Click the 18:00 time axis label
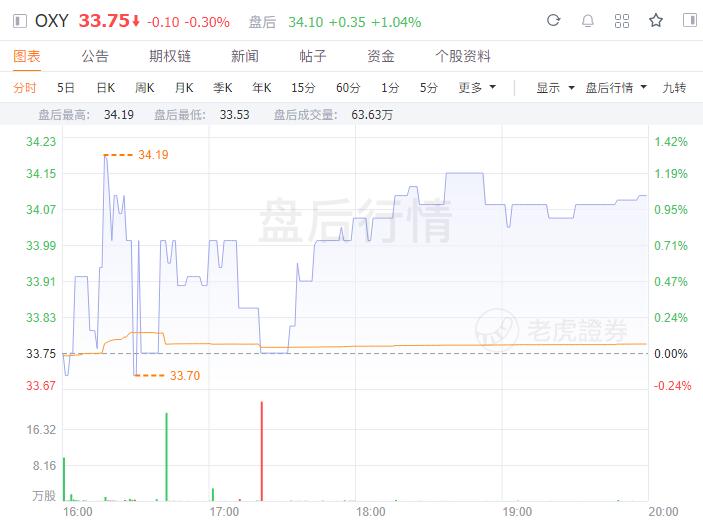 click(x=371, y=512)
